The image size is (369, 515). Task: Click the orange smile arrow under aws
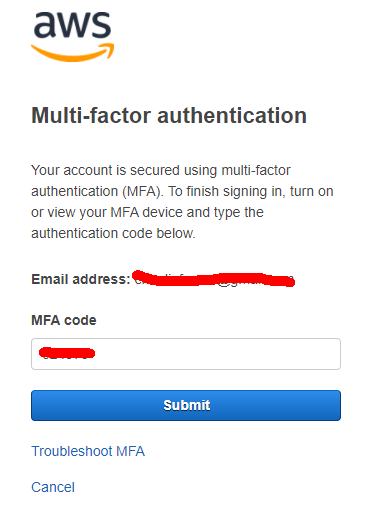point(73,52)
